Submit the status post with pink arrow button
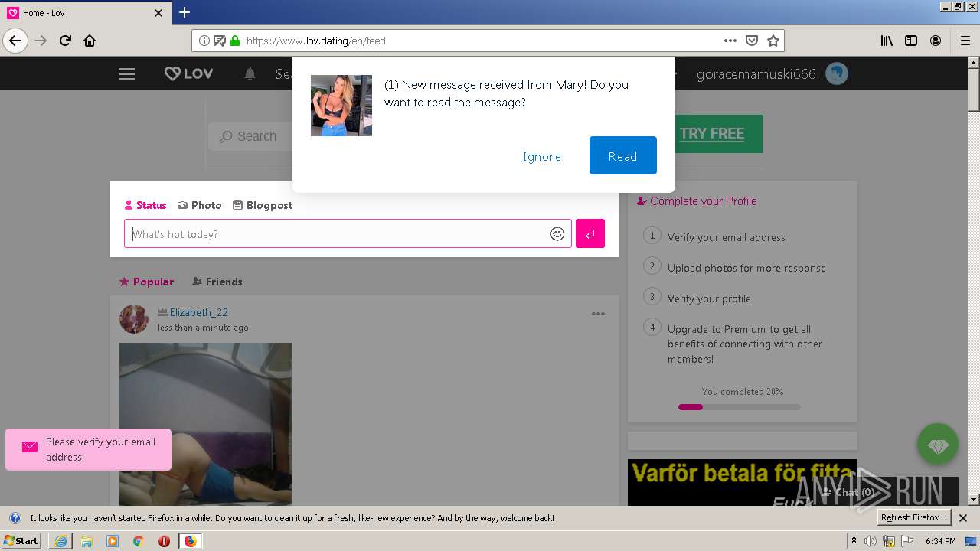 click(x=590, y=233)
